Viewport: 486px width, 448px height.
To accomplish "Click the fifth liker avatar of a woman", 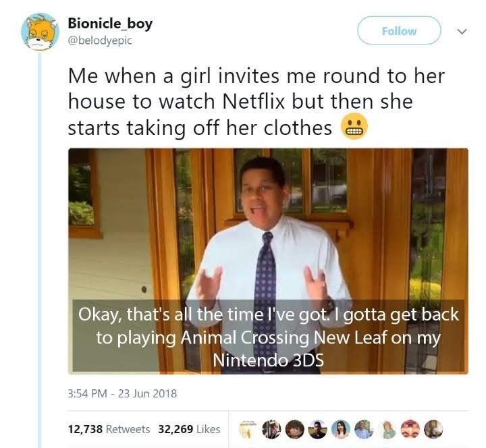I will (341, 429).
